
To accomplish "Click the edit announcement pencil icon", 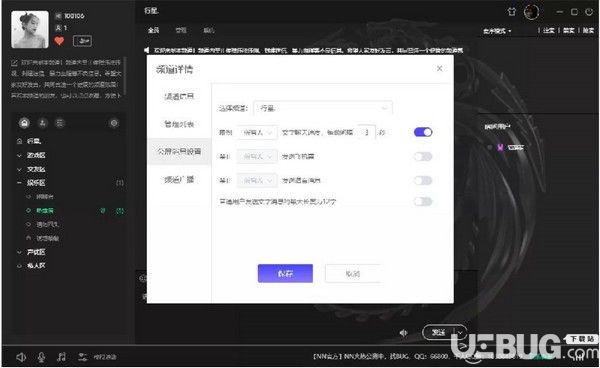I will [14, 63].
